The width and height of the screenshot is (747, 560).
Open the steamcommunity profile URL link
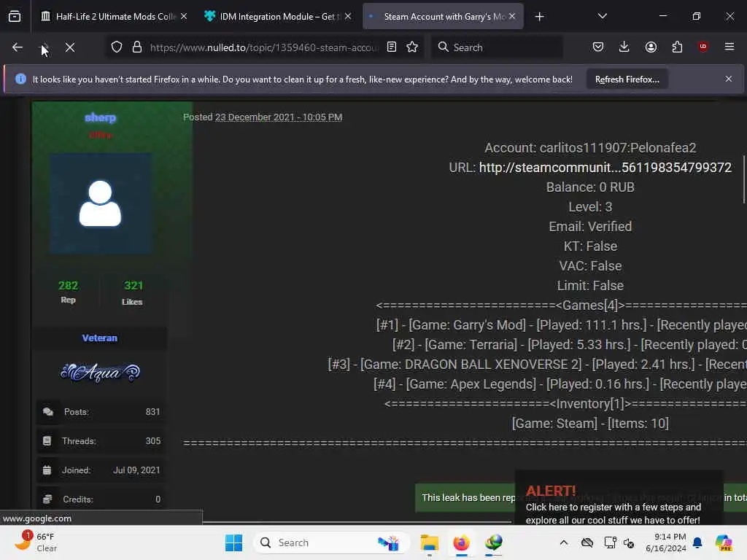click(605, 168)
